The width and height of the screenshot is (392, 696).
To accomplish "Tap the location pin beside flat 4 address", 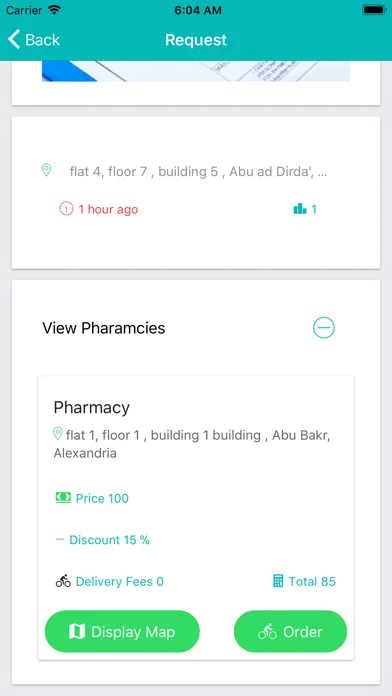I will [46, 170].
